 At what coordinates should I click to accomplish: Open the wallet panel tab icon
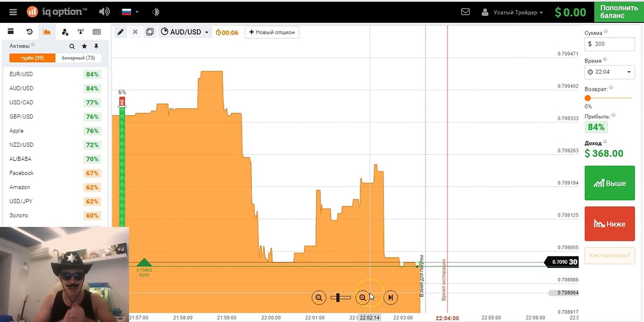click(x=11, y=32)
